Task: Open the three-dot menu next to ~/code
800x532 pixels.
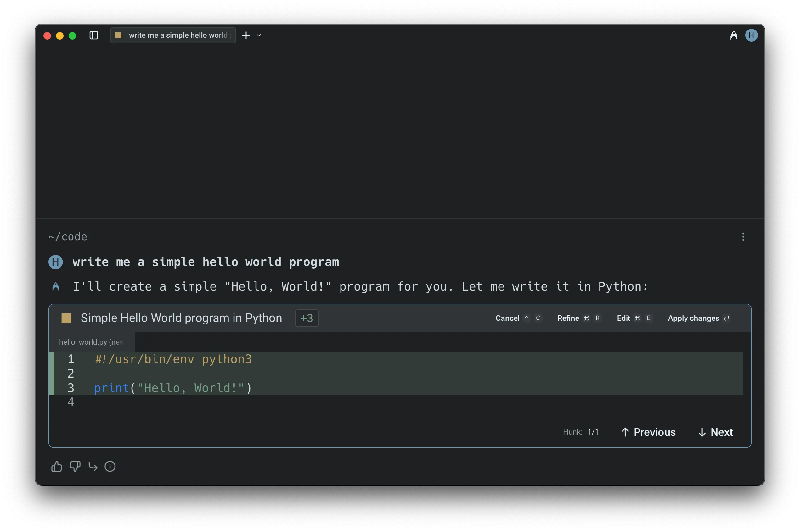Action: pos(743,236)
